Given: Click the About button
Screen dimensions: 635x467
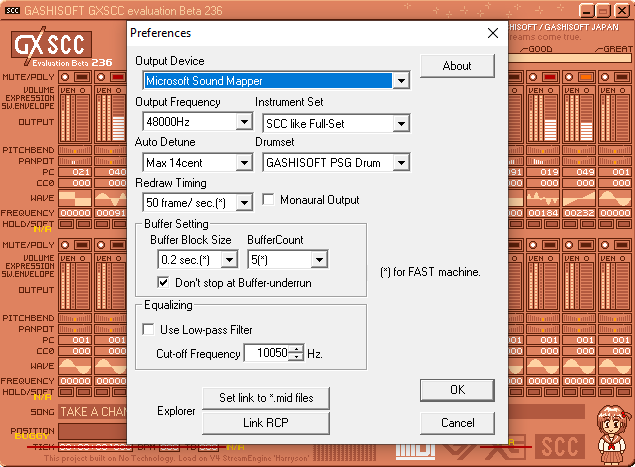Looking at the screenshot, I should point(457,66).
